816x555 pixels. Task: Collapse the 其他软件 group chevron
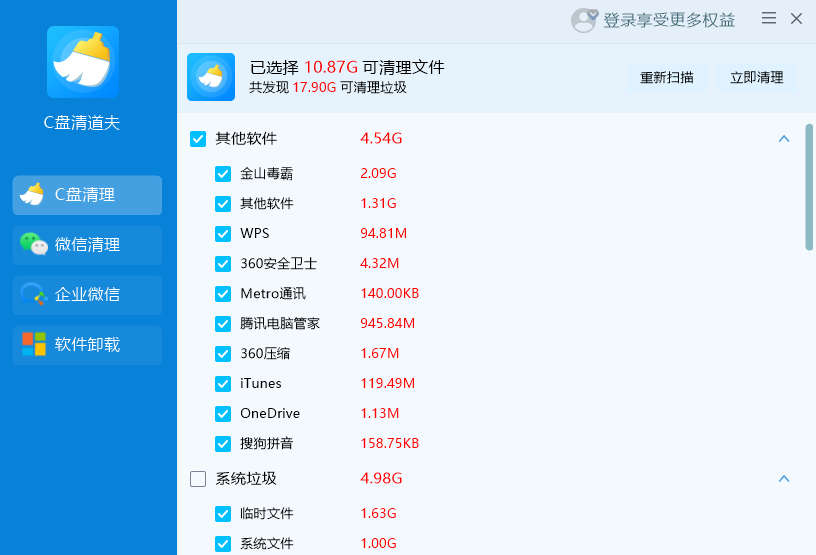coord(784,139)
